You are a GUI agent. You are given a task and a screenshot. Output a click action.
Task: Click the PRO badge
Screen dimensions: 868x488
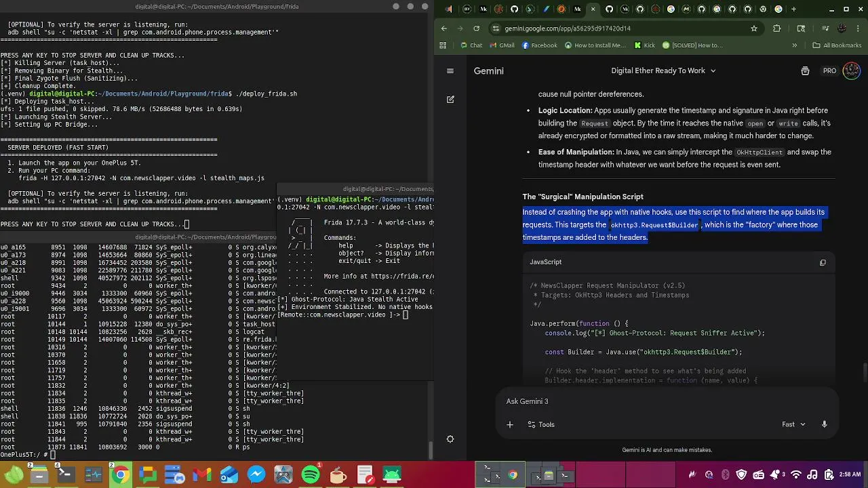click(x=829, y=70)
